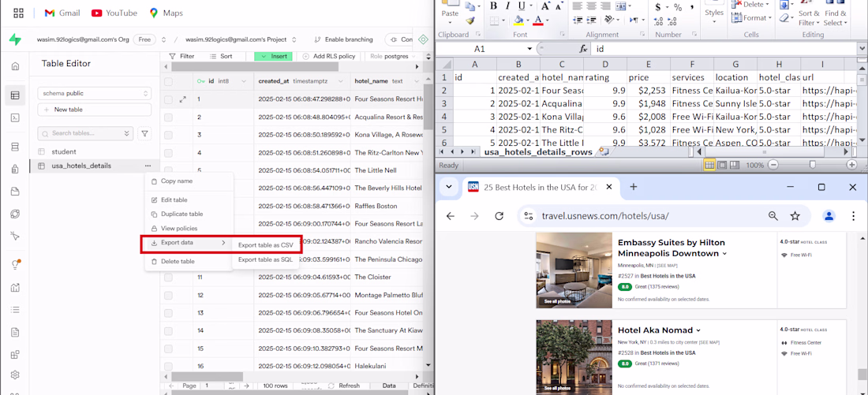The height and width of the screenshot is (395, 868).
Task: Apply comma style in Excel Number group
Action: [x=692, y=7]
